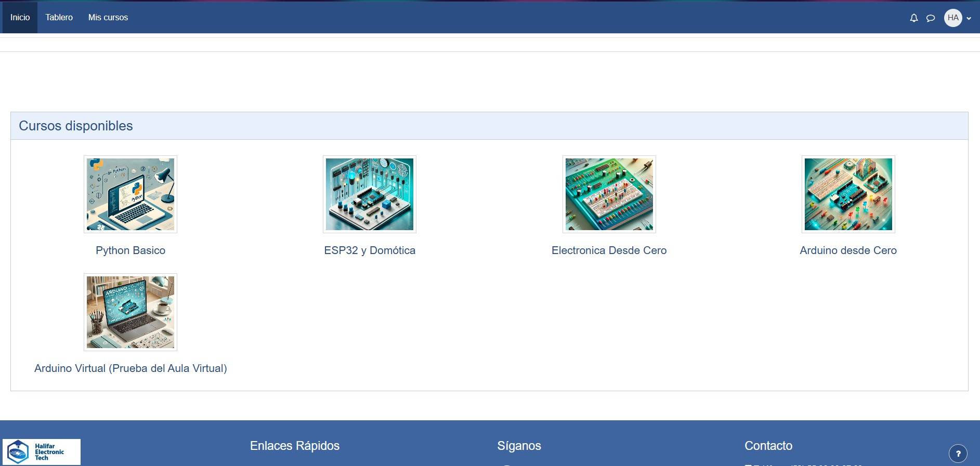Click the Cursos disponibles heading

76,126
